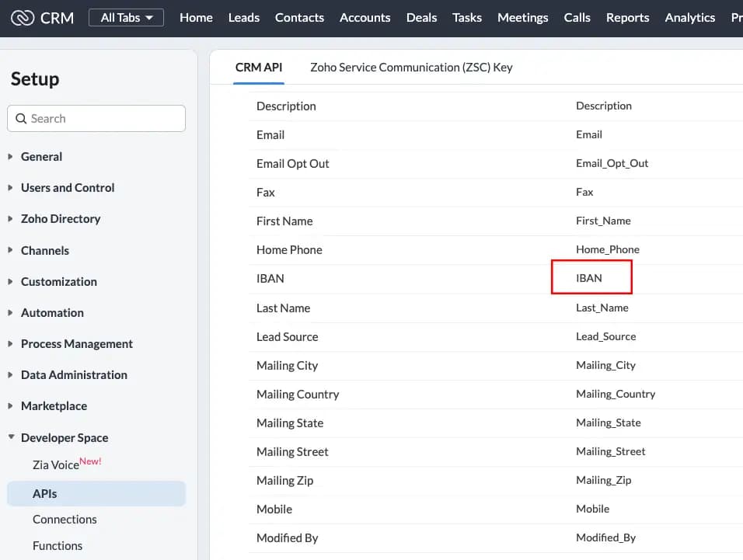Go to the Calls module
The image size is (743, 560).
click(577, 18)
